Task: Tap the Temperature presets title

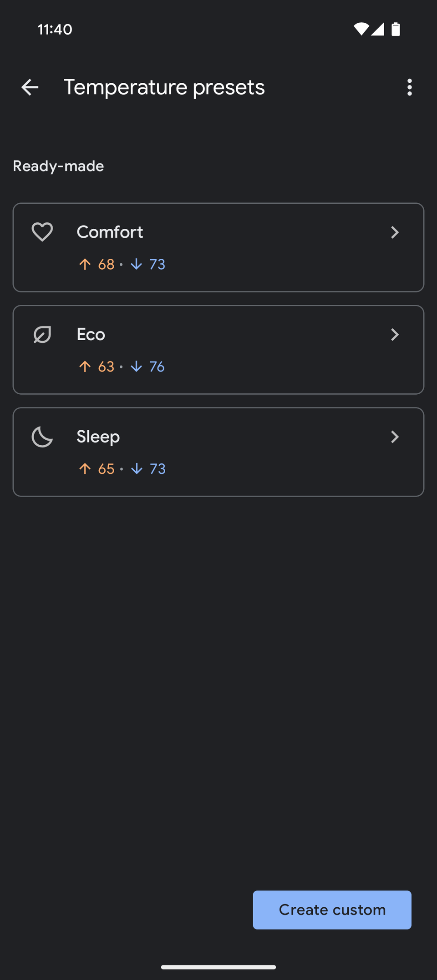Action: 164,87
